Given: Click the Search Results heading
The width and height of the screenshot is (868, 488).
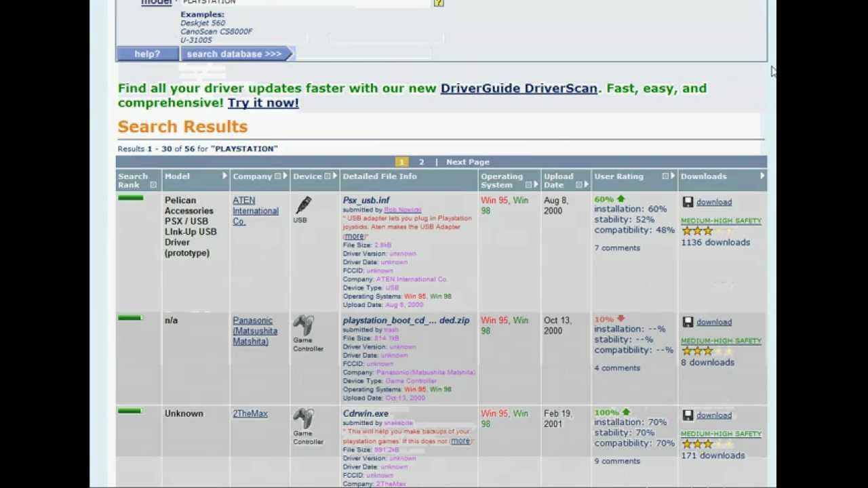Looking at the screenshot, I should pos(182,127).
